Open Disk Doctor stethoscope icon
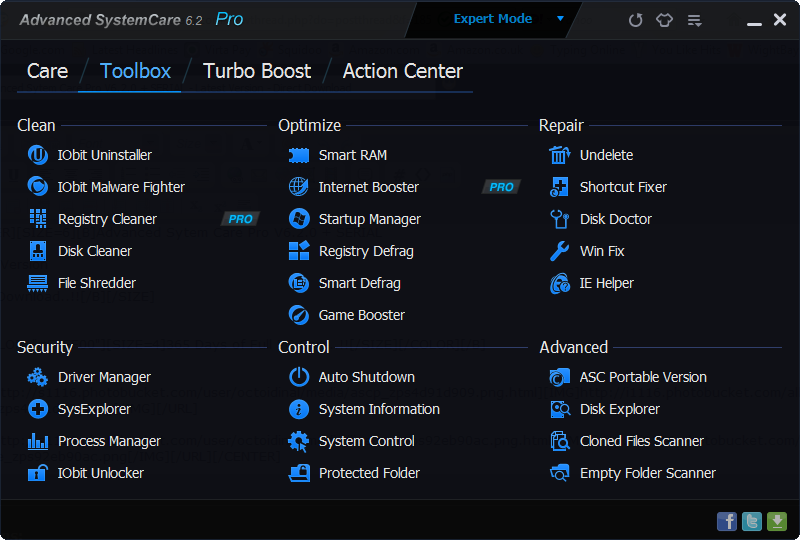The image size is (800, 540). tap(560, 219)
